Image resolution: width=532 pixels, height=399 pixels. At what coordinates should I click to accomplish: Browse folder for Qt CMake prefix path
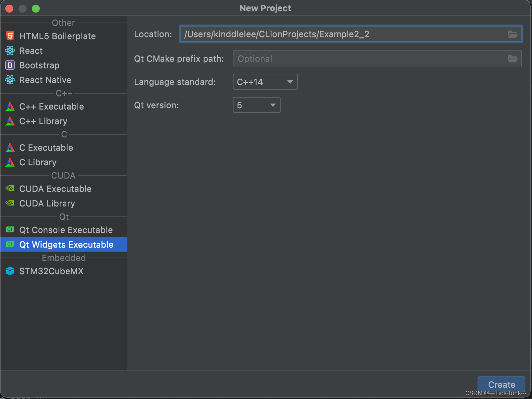click(x=513, y=59)
